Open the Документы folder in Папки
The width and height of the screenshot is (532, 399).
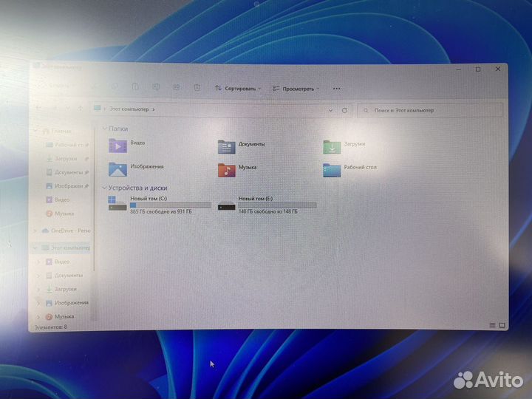click(226, 146)
